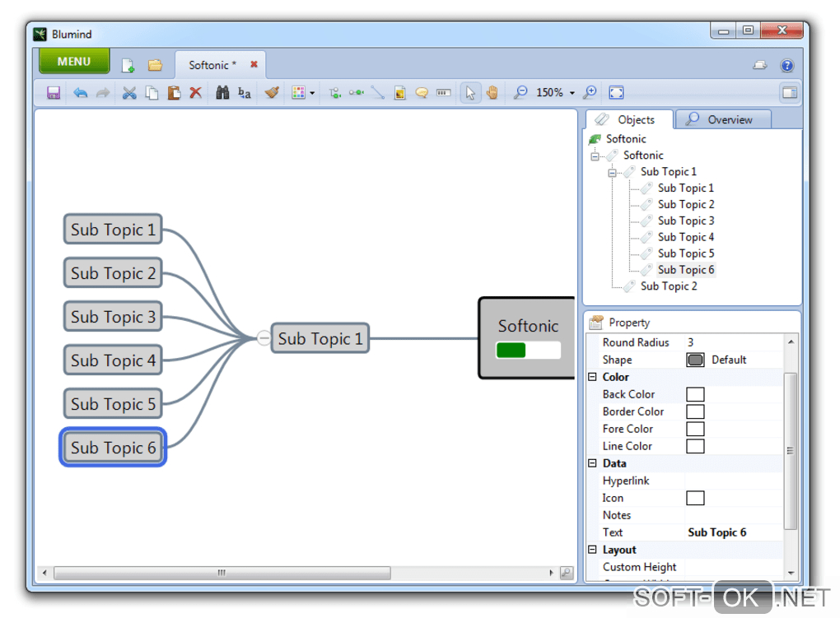Viewport: 840px width, 618px height.
Task: Select the Softonic central node
Action: pos(526,338)
